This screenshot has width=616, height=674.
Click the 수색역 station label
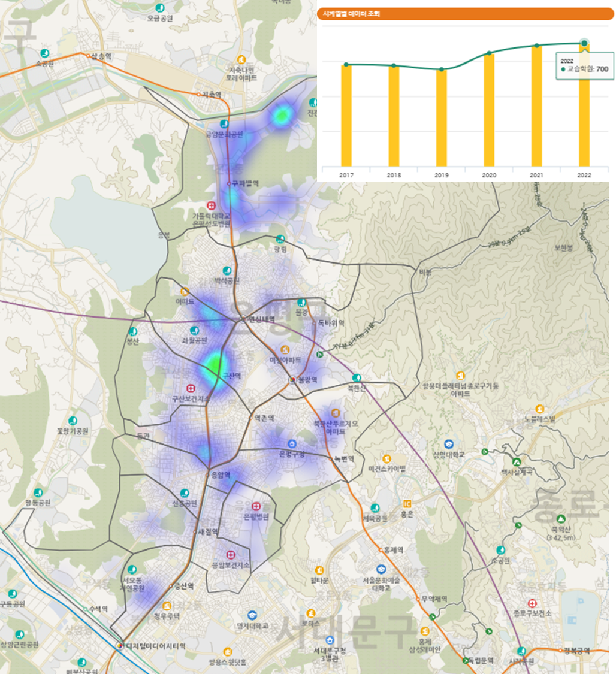point(98,609)
